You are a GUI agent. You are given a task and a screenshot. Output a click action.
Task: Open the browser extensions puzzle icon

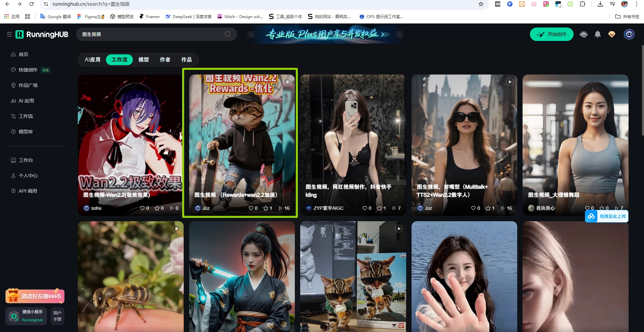[x=582, y=4]
